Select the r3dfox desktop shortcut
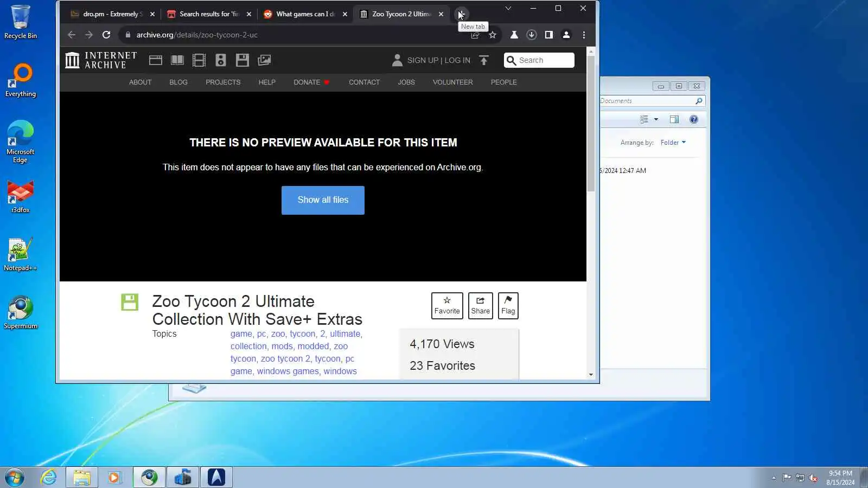 pyautogui.click(x=21, y=196)
